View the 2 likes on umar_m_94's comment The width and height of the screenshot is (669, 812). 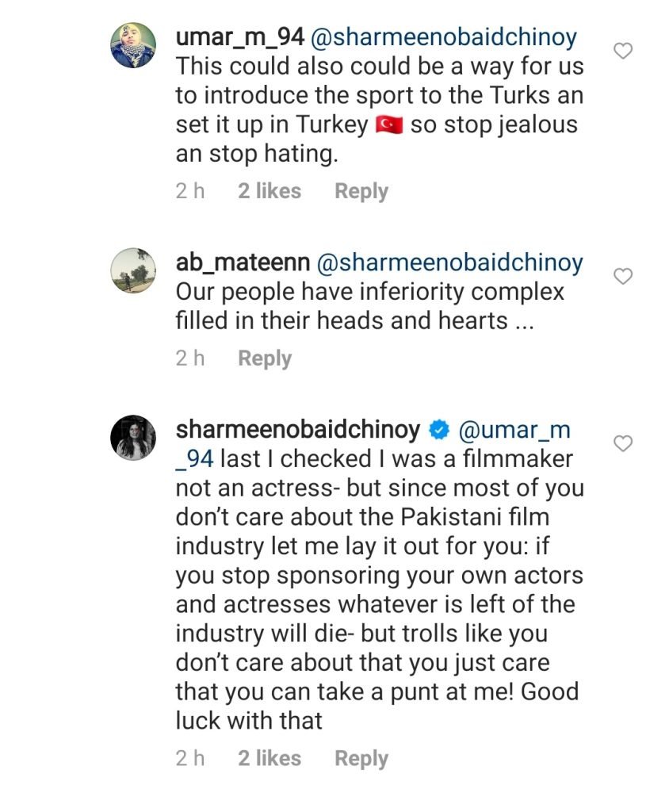click(270, 191)
